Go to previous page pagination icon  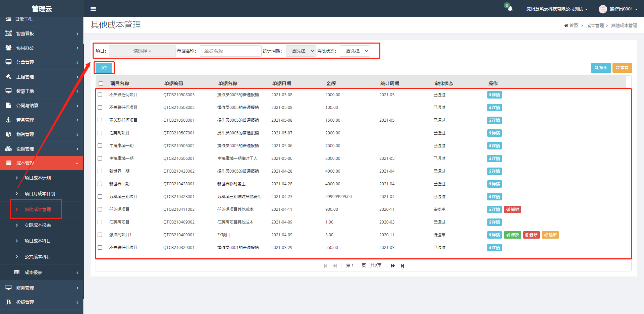[x=335, y=266]
